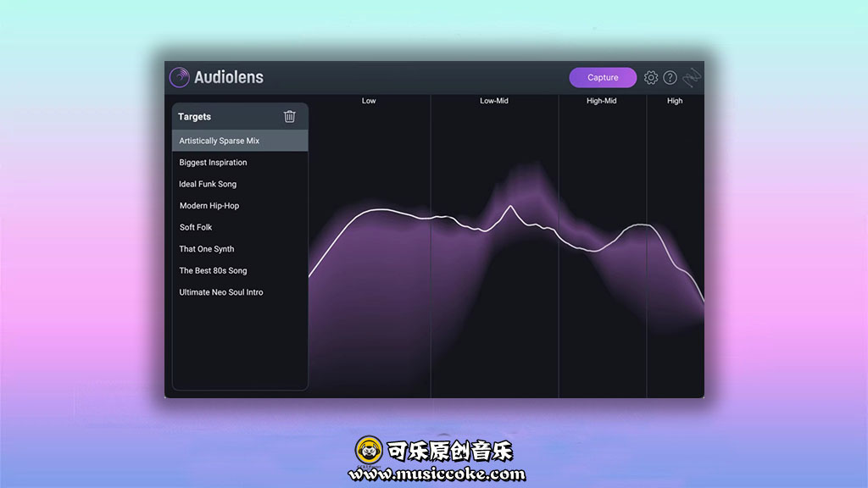Click the Low-Mid band label
This screenshot has height=488, width=868.
click(494, 101)
